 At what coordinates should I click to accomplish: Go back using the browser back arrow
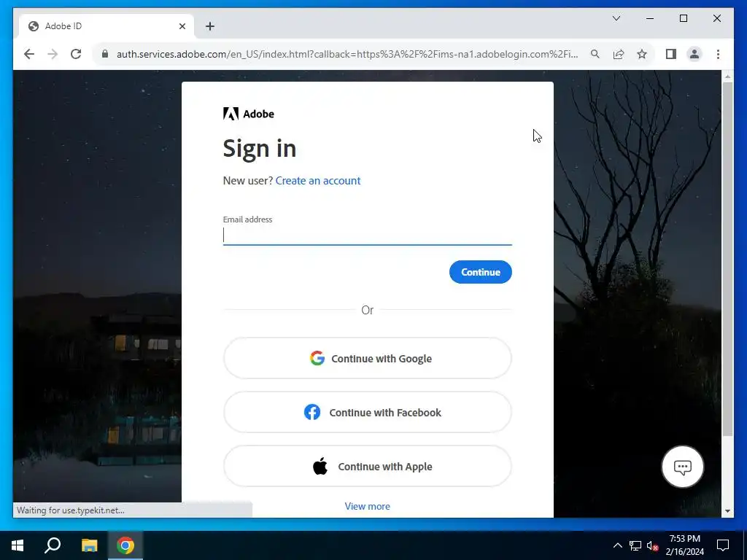pos(29,54)
